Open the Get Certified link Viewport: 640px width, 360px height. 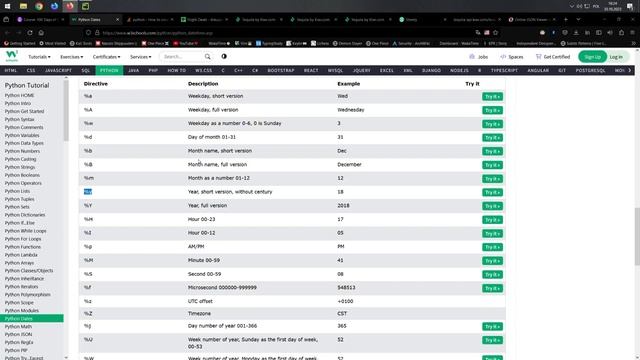click(553, 57)
